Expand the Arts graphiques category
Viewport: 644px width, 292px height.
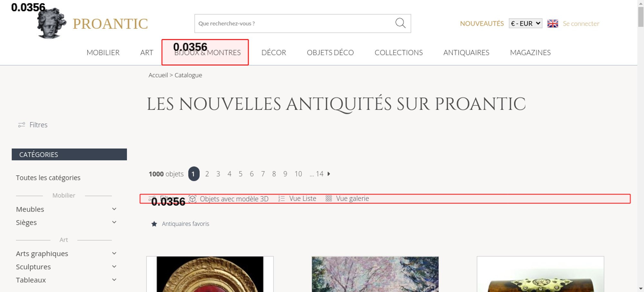114,253
